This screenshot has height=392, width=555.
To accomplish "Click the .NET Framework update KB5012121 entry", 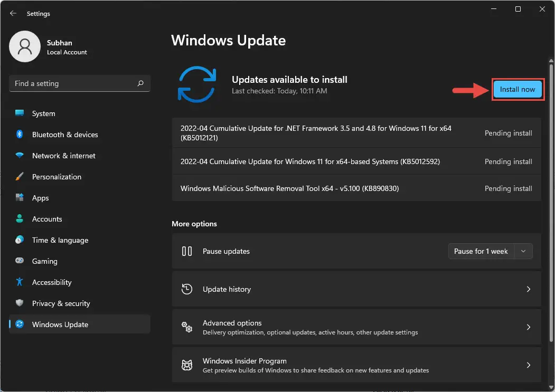I will click(356, 133).
